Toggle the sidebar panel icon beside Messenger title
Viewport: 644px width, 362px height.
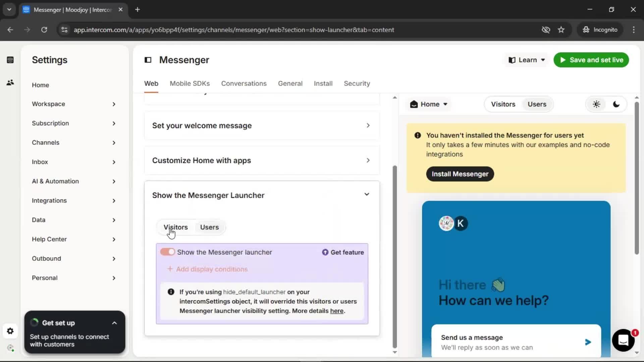tap(148, 60)
